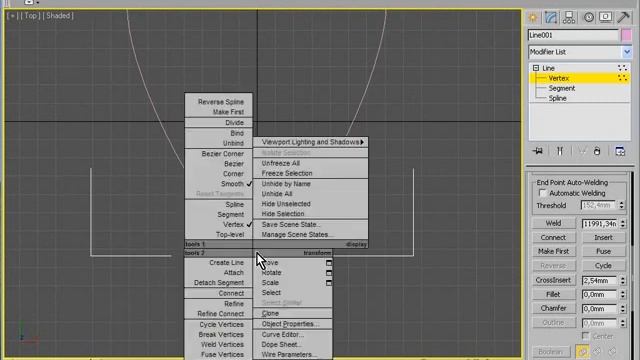Click sub-object dots icon on Line row
Image resolution: width=640 pixels, height=360 pixels.
pyautogui.click(x=622, y=68)
